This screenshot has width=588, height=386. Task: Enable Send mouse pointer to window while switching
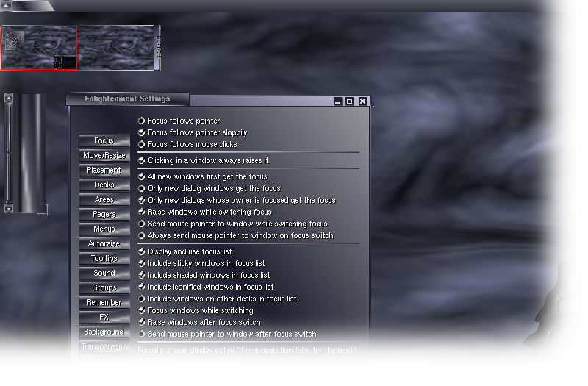[x=141, y=224]
